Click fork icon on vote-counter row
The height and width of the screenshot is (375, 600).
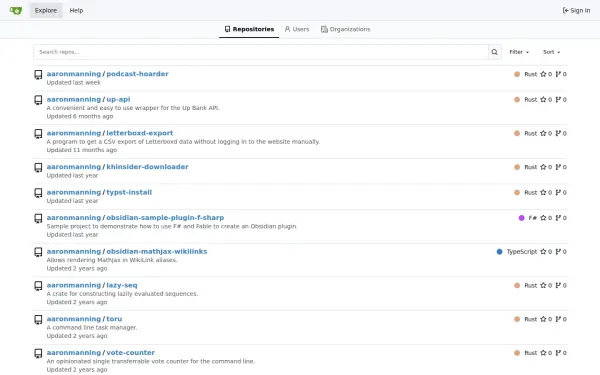point(558,352)
